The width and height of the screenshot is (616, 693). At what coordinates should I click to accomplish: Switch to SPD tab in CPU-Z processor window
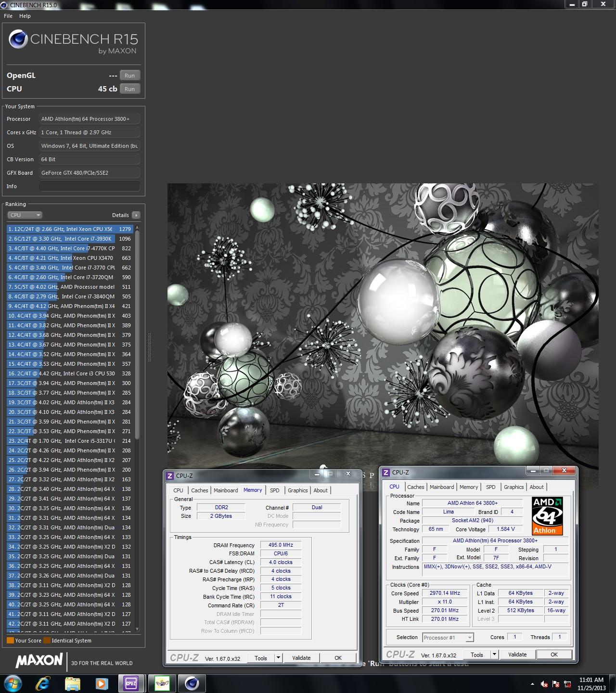point(490,487)
